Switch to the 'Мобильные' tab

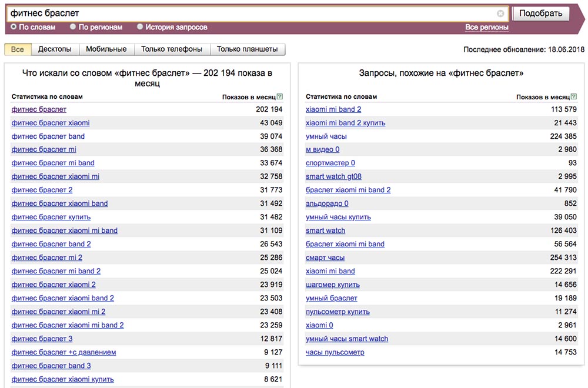pos(106,49)
